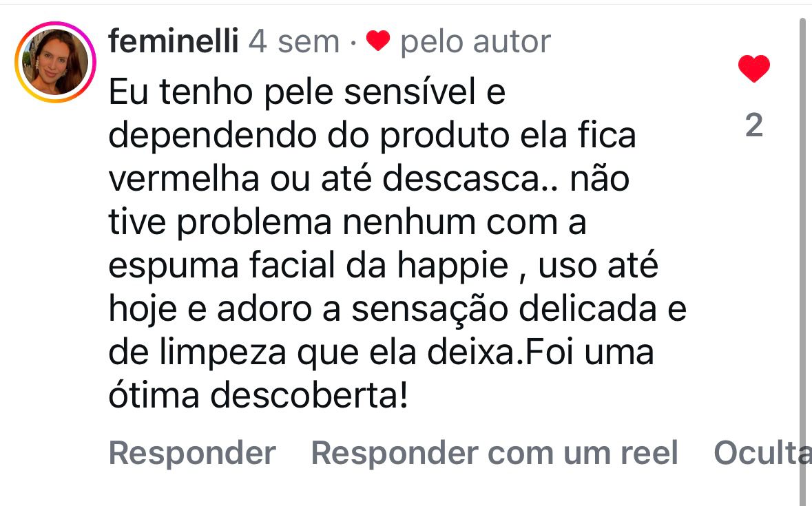The width and height of the screenshot is (812, 506).
Task: Click the phrase 'ótima descoberta!' in the comment
Action: coord(258,397)
